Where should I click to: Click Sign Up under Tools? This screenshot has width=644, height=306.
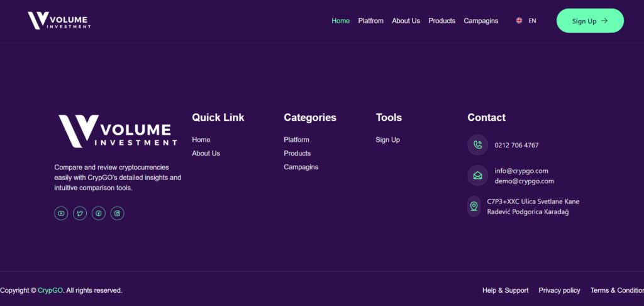(x=387, y=140)
